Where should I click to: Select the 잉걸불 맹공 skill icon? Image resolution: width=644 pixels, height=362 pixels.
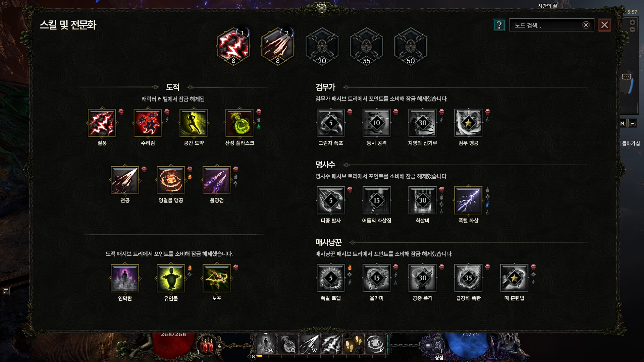pyautogui.click(x=171, y=180)
